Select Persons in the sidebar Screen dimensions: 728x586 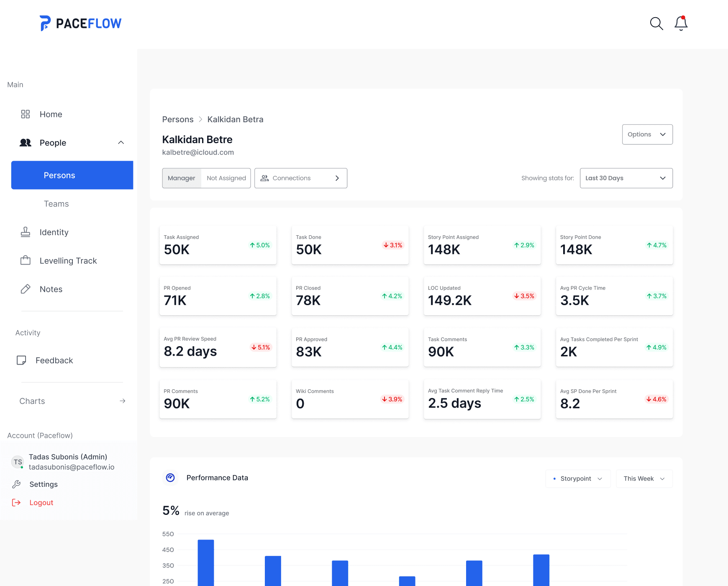72,175
